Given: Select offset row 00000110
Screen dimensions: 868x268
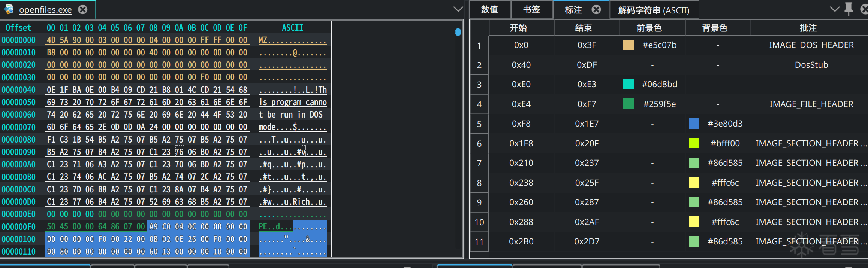Looking at the screenshot, I should [x=19, y=252].
